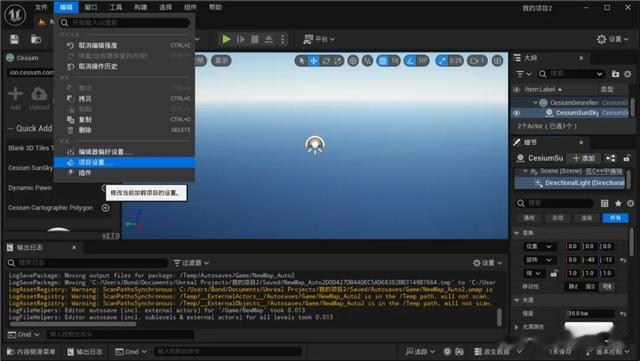This screenshot has height=361, width=640.
Task: Click the stop playback square button
Action: click(255, 39)
